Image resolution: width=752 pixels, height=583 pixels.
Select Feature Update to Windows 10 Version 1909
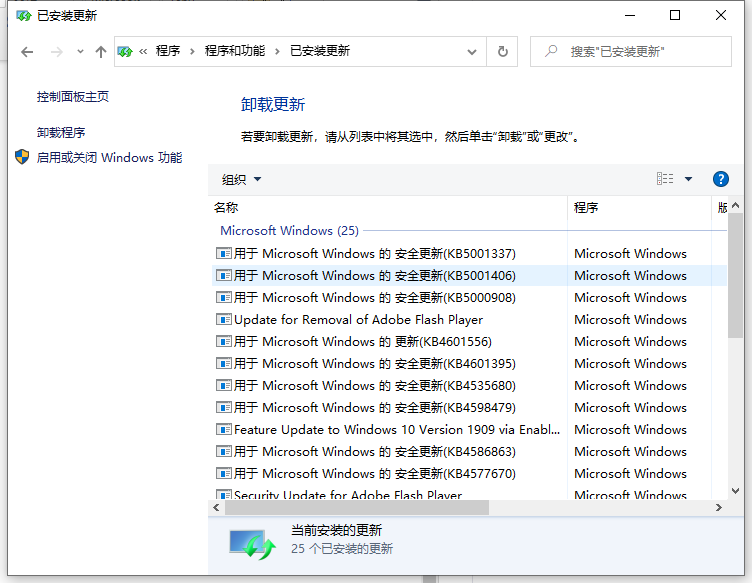pos(469,430)
